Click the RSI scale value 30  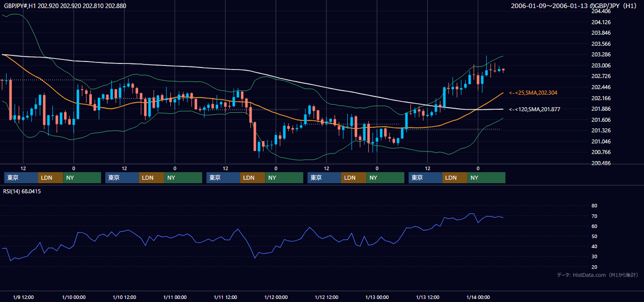click(595, 257)
